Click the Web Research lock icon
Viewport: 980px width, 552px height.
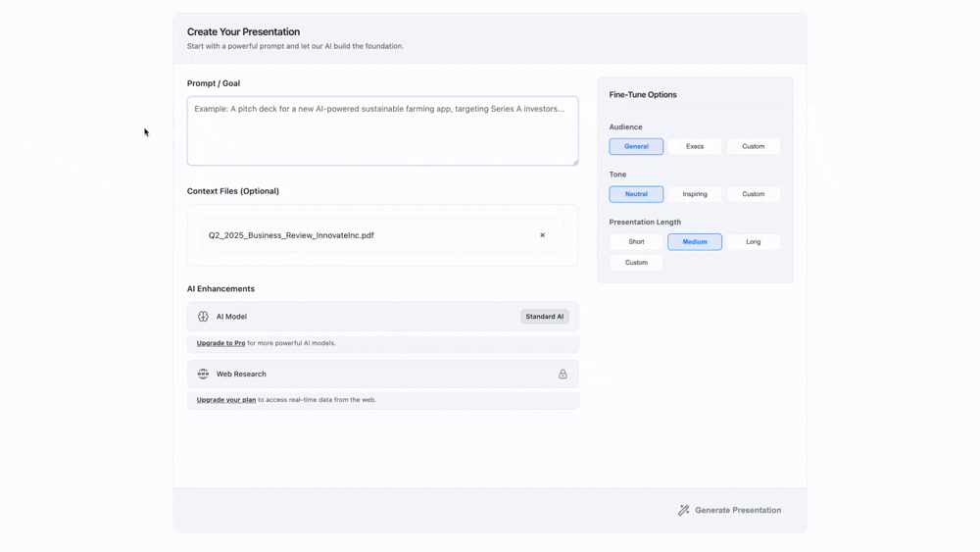(563, 374)
